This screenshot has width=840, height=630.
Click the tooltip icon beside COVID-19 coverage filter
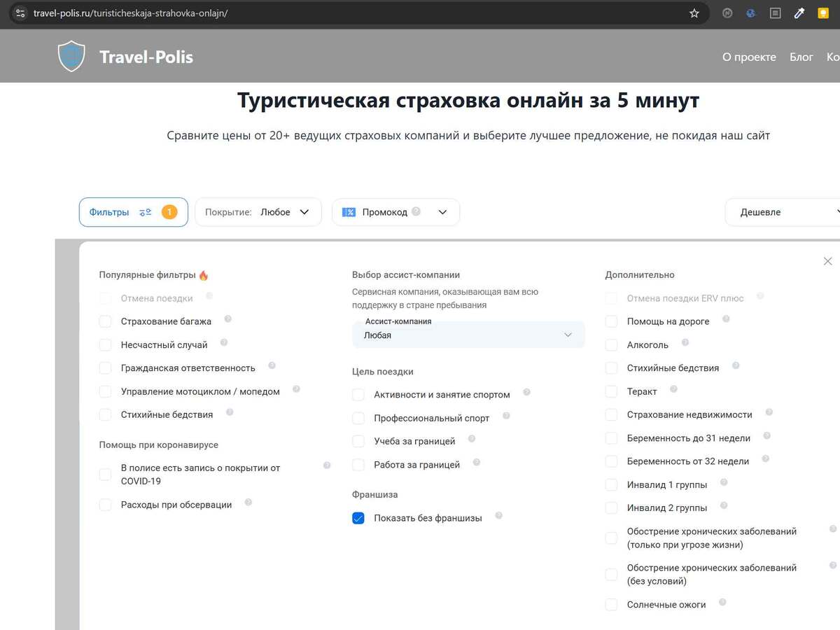point(325,464)
